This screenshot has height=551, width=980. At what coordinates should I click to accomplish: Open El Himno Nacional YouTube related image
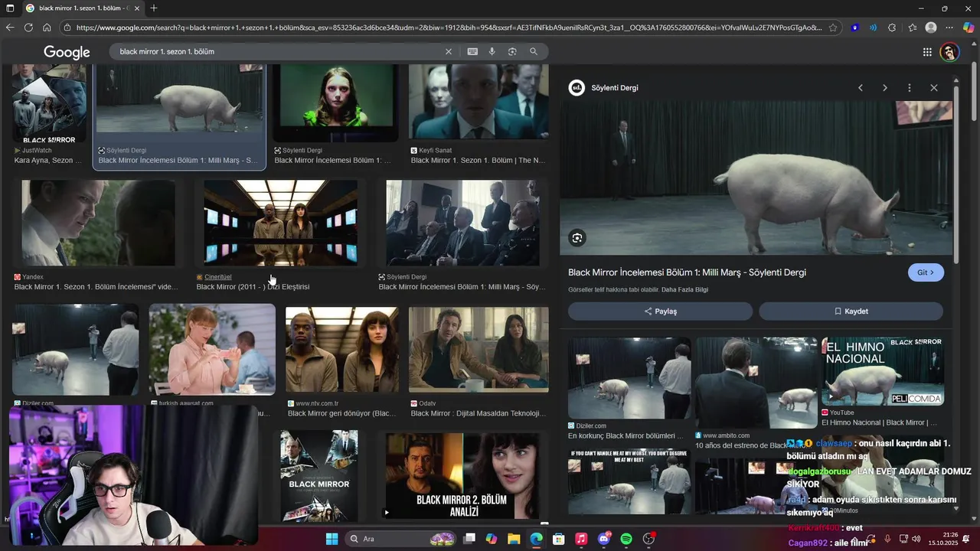click(882, 372)
